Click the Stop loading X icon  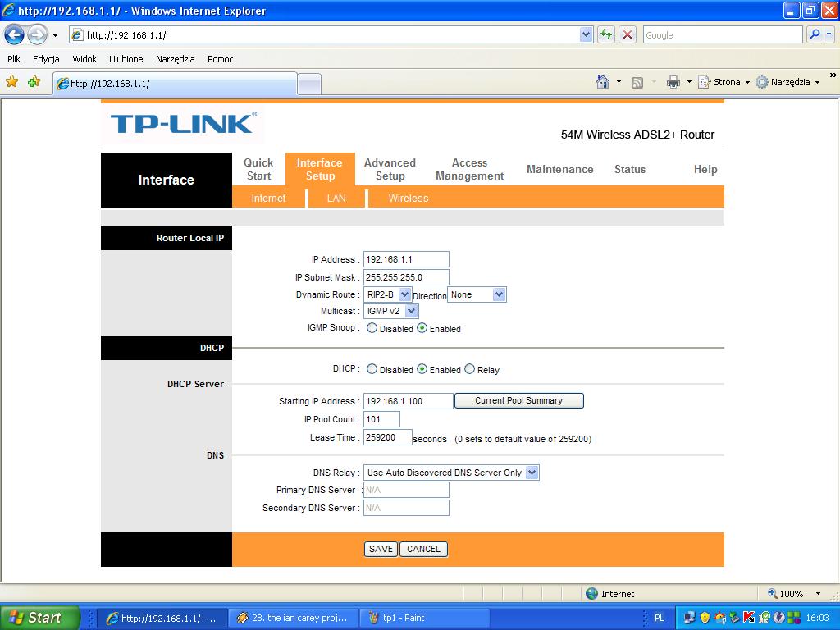pyautogui.click(x=628, y=34)
